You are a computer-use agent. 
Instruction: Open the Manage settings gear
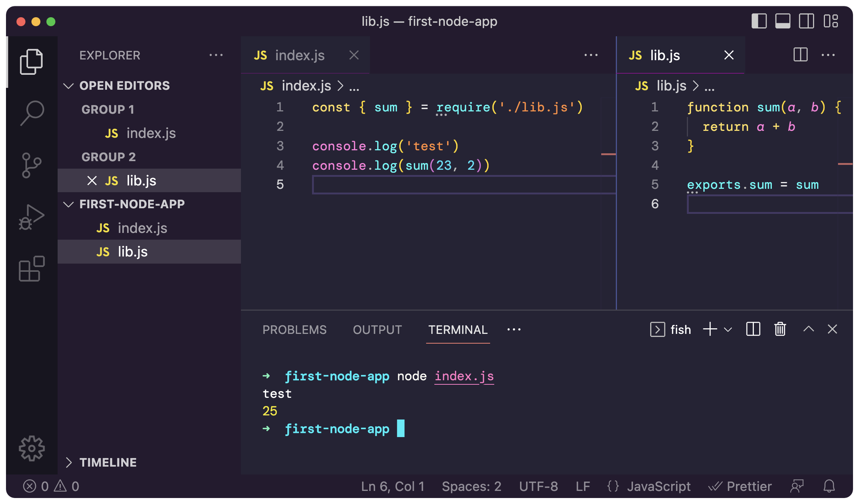point(32,448)
